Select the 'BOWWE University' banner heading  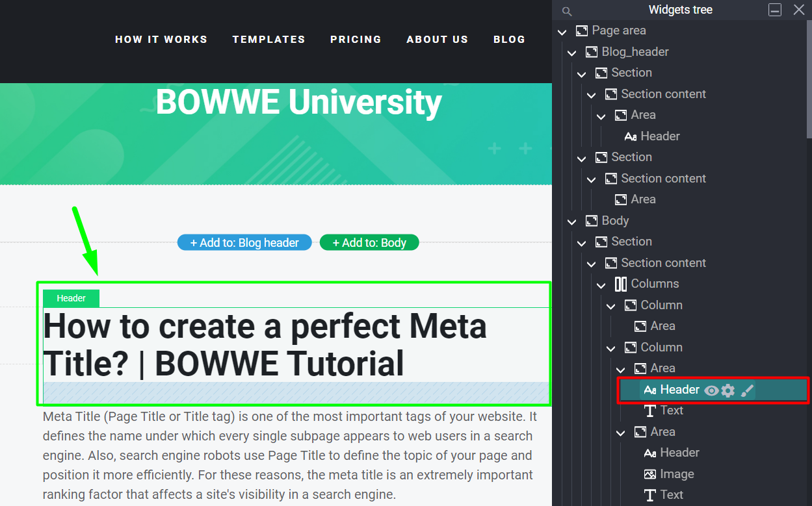(299, 102)
